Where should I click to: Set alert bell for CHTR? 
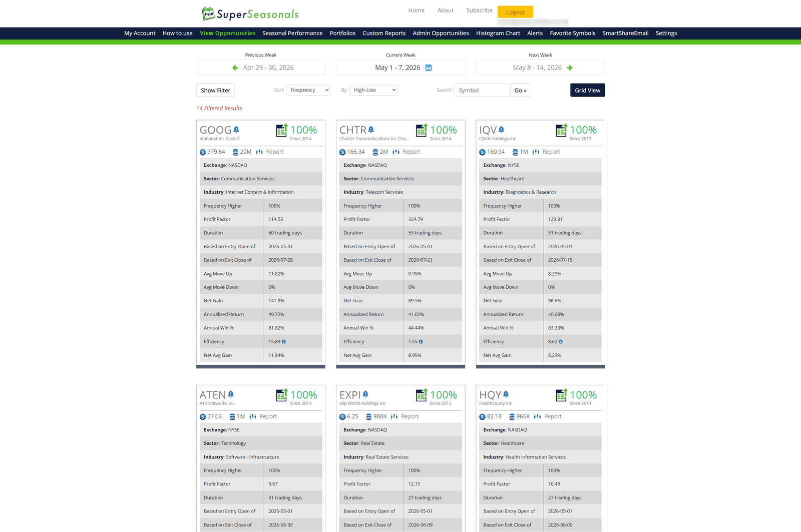(x=371, y=129)
